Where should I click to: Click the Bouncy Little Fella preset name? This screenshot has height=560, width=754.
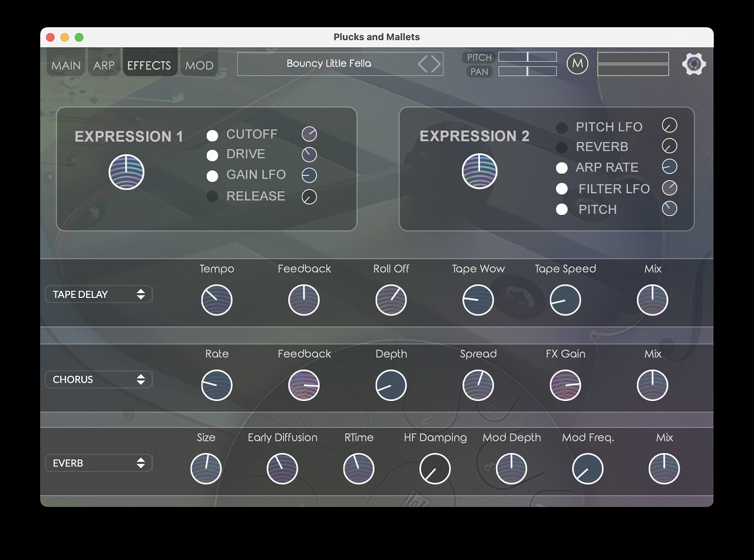(329, 64)
